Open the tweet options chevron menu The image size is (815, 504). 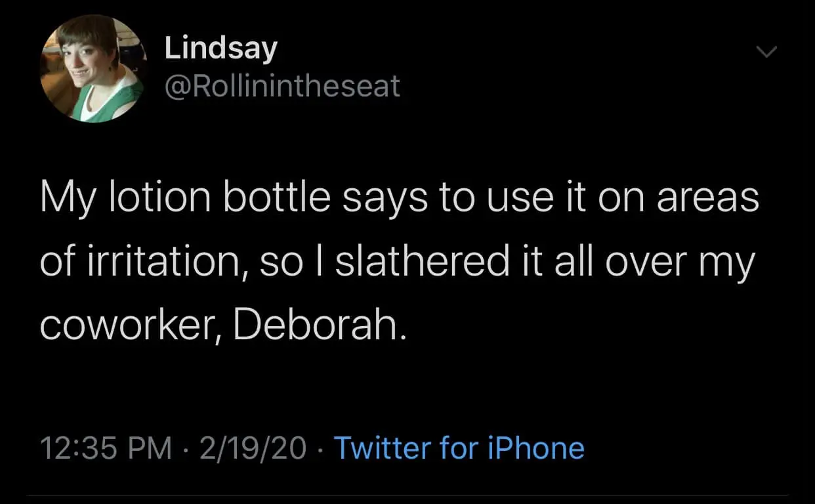tap(766, 51)
